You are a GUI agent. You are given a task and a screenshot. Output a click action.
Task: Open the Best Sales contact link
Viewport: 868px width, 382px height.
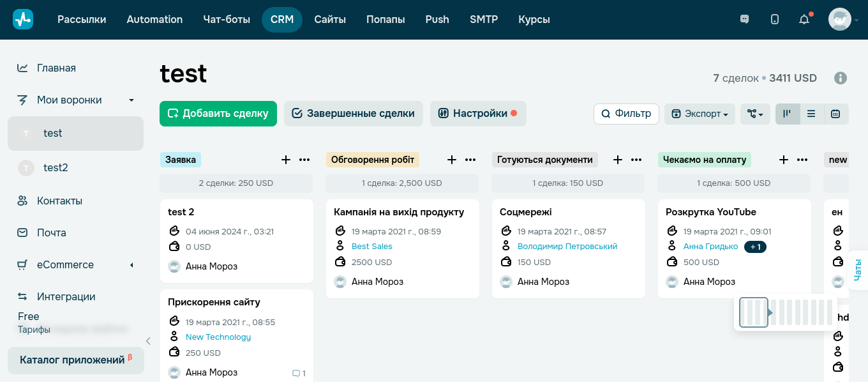click(371, 247)
